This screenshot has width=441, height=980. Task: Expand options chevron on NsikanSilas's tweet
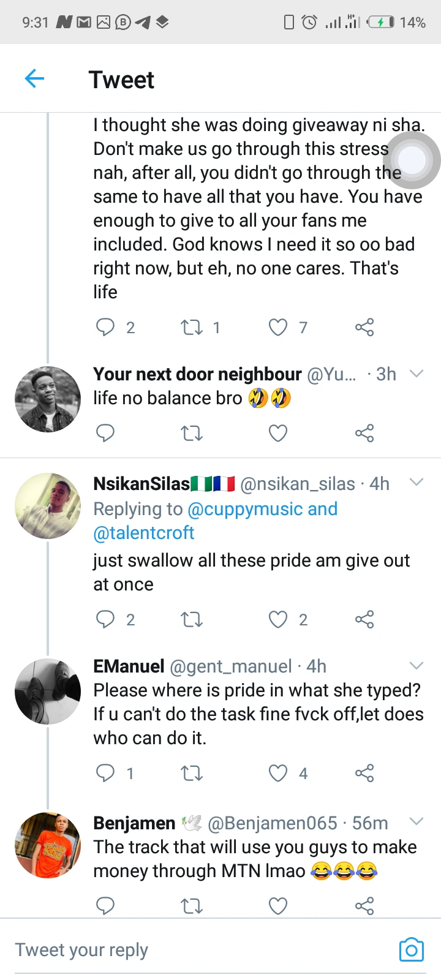(x=417, y=483)
